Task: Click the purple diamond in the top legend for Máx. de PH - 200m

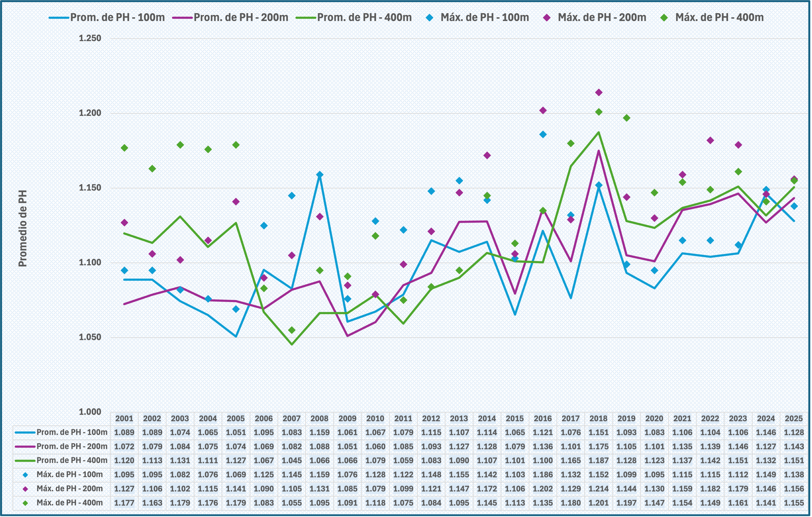Action: [547, 18]
